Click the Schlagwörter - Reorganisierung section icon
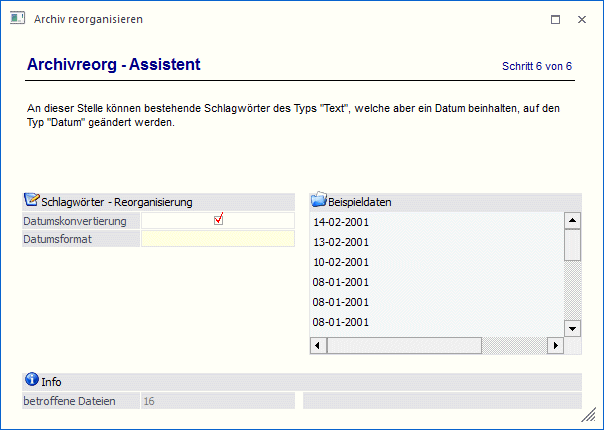Image resolution: width=604 pixels, height=430 pixels. (31, 201)
